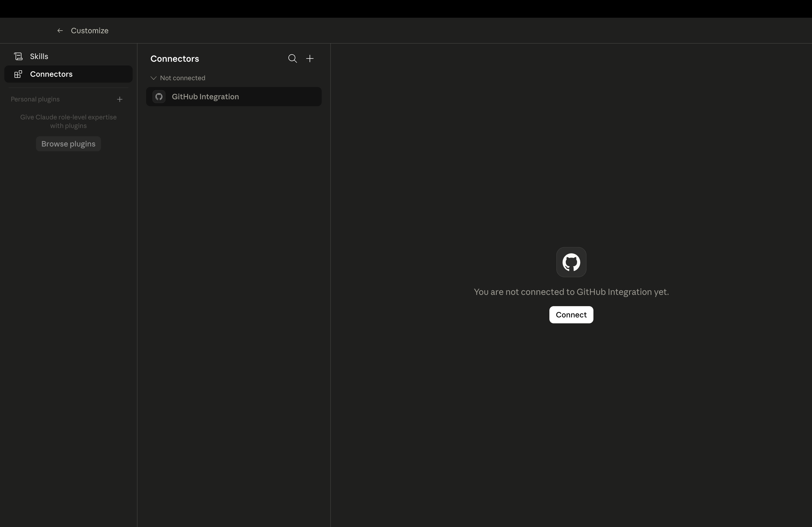Select GitHub Integration in connectors list
812x527 pixels.
pyautogui.click(x=234, y=97)
